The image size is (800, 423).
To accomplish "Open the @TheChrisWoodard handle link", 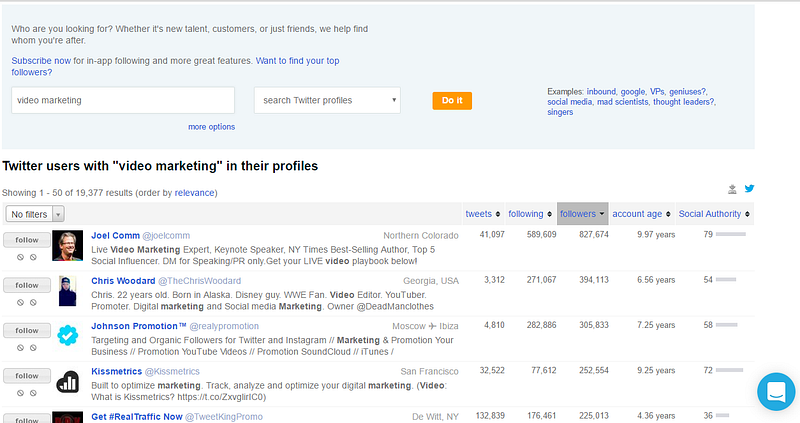I will 199,281.
